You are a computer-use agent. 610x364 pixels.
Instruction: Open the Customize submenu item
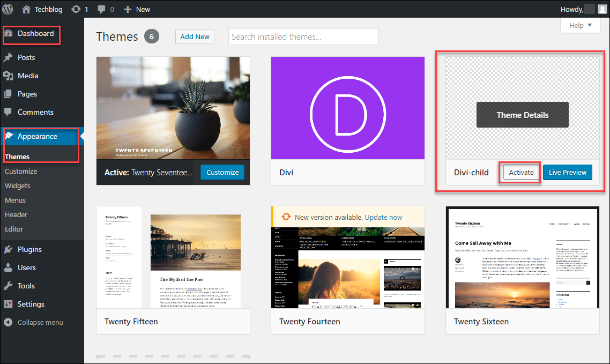(21, 171)
